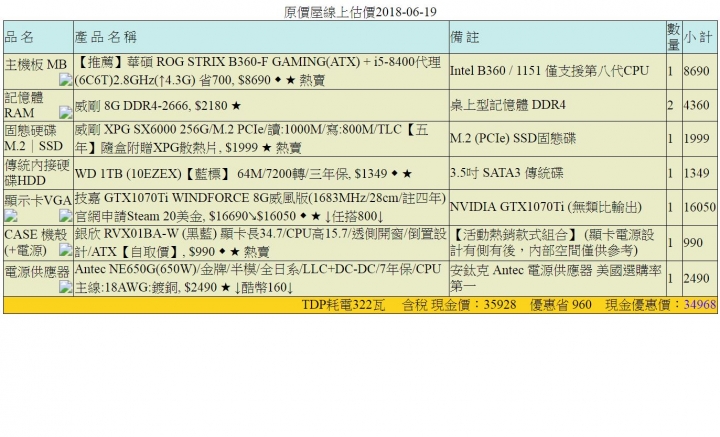Click the purple total price 34968
Image resolution: width=720 pixels, height=437 pixels.
(x=700, y=305)
